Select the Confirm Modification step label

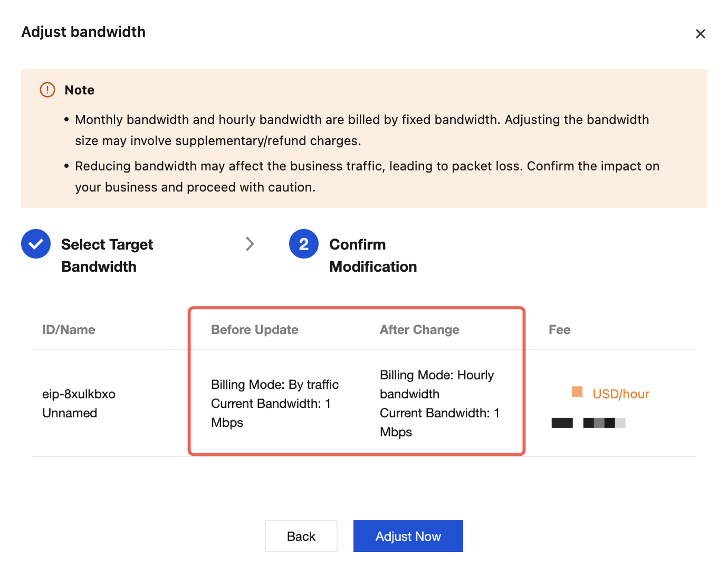[373, 255]
